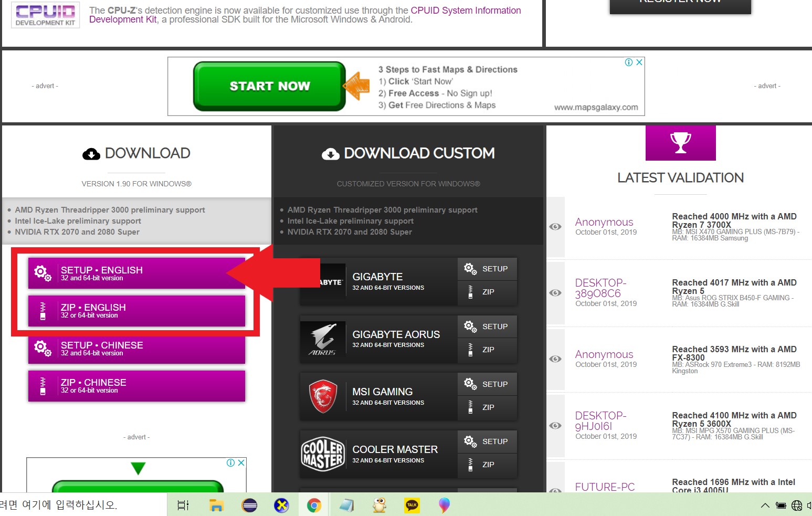Click the MSI dragon shield logo
Viewport: 812px width, 516px height.
[x=323, y=396]
